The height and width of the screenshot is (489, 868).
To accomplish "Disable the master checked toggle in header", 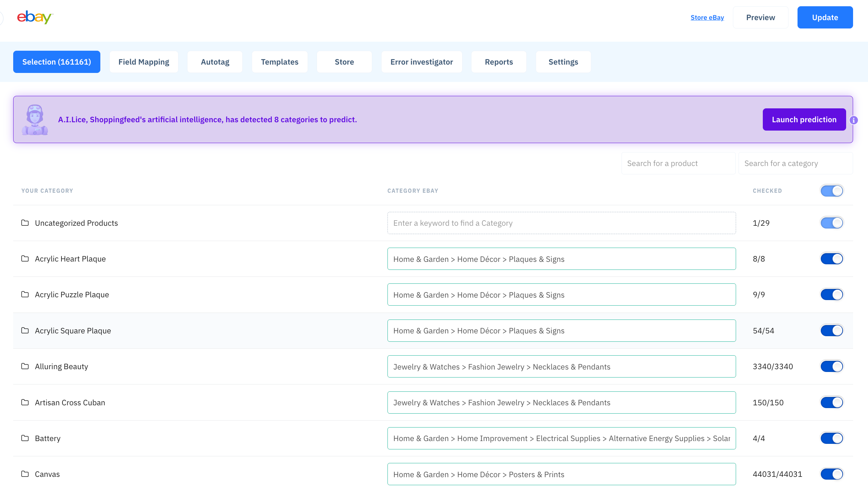I will click(x=832, y=191).
